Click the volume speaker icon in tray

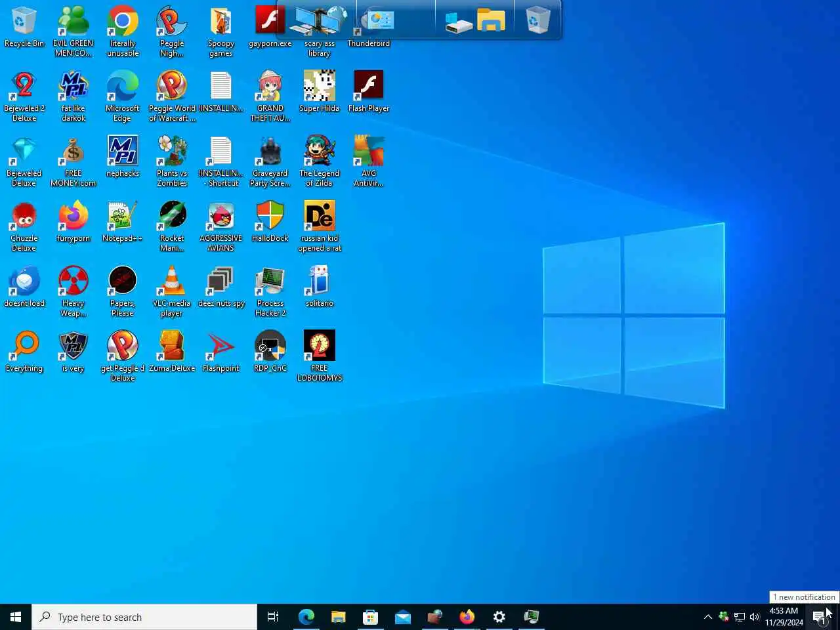click(755, 617)
